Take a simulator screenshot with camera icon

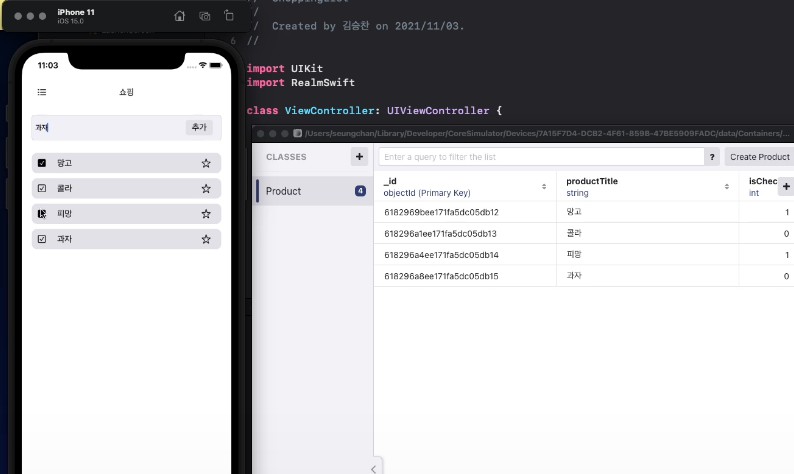coord(204,16)
